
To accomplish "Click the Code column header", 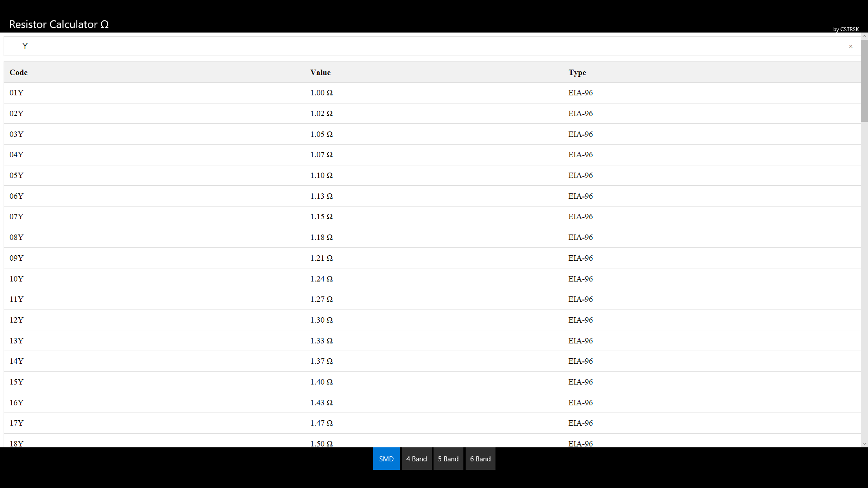I will tap(18, 72).
